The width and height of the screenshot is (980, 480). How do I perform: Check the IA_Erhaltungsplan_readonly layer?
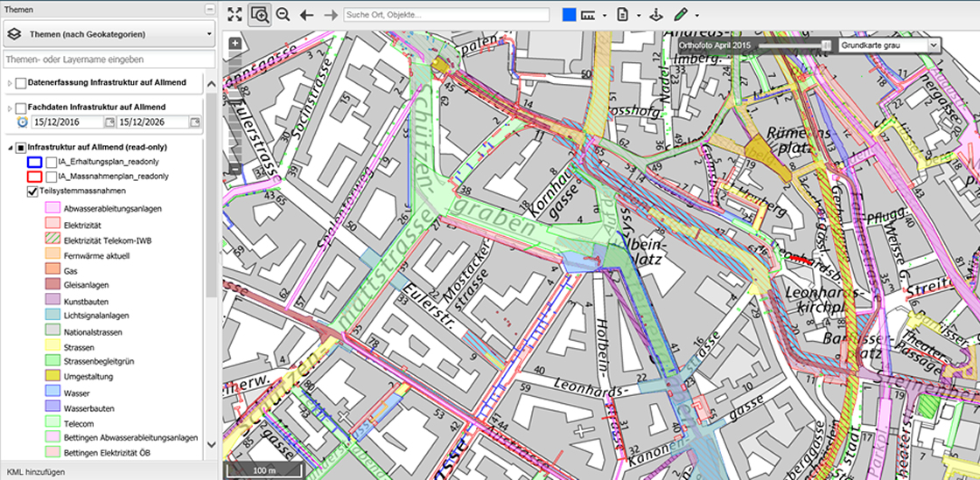(x=52, y=162)
